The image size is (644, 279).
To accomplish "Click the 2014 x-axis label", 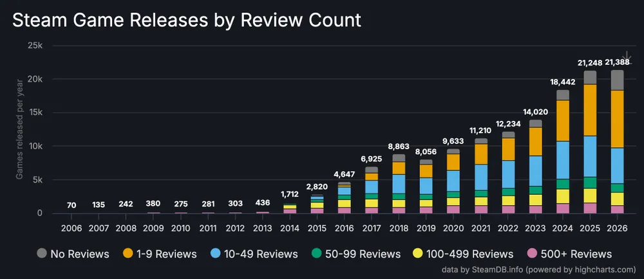I will (x=290, y=228).
